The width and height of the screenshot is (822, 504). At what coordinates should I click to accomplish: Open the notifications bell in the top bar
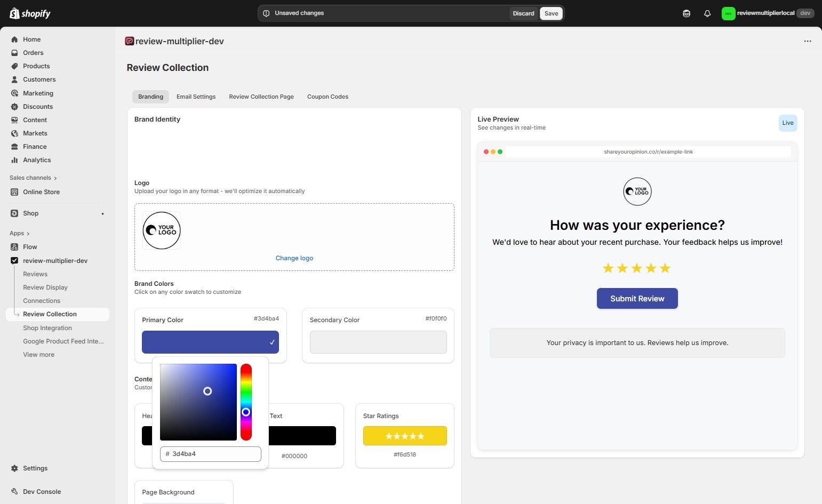point(707,13)
